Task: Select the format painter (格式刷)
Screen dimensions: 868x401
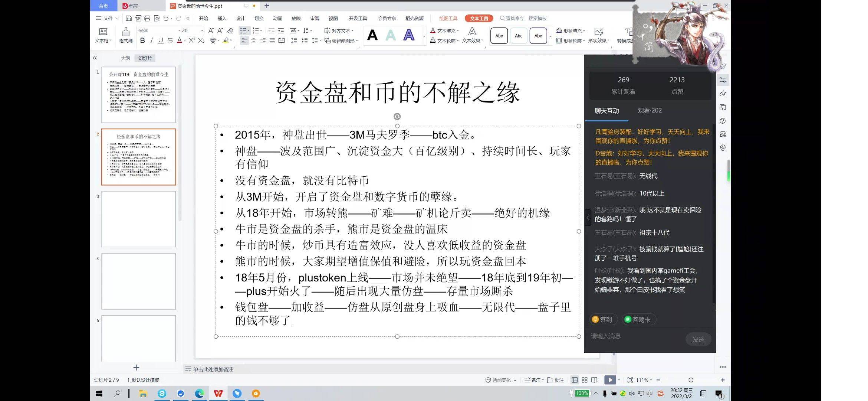Action: 126,35
